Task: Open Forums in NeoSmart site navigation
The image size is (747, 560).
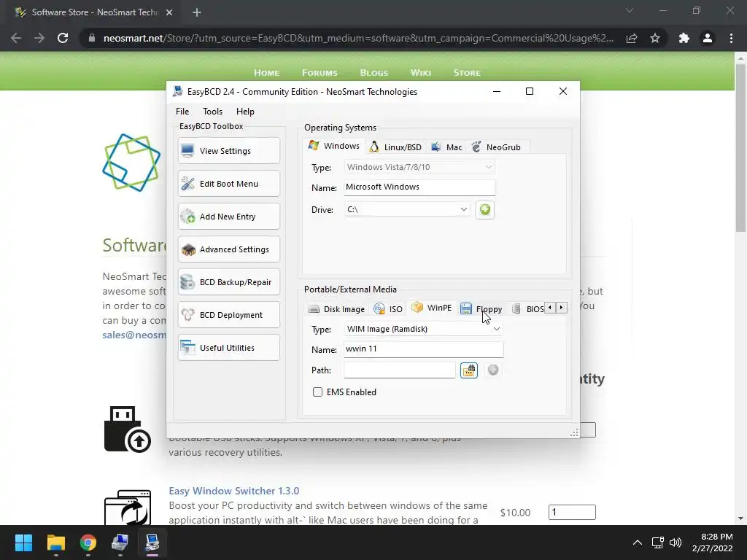Action: pyautogui.click(x=320, y=73)
